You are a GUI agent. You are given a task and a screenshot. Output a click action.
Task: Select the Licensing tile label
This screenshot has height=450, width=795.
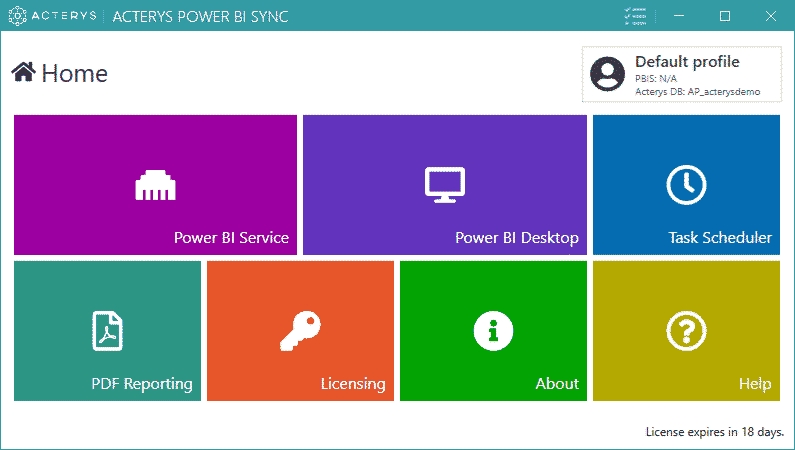point(353,384)
